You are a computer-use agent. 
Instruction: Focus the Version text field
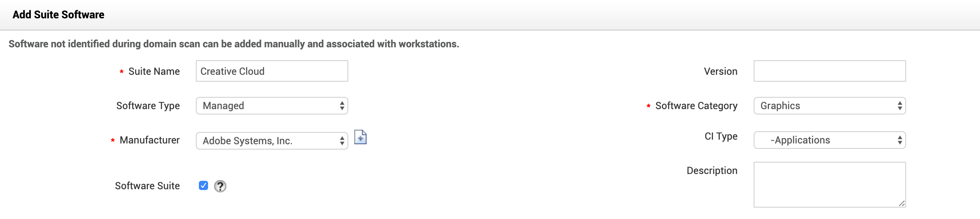pos(829,71)
